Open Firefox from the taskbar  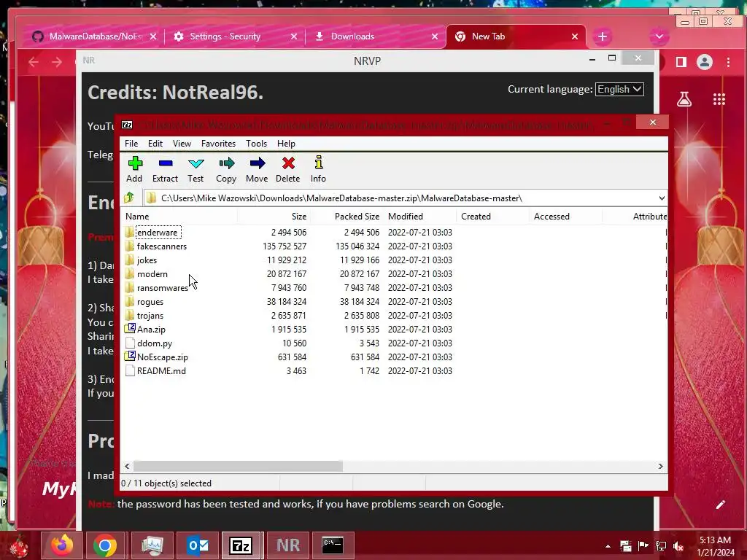[x=63, y=545]
